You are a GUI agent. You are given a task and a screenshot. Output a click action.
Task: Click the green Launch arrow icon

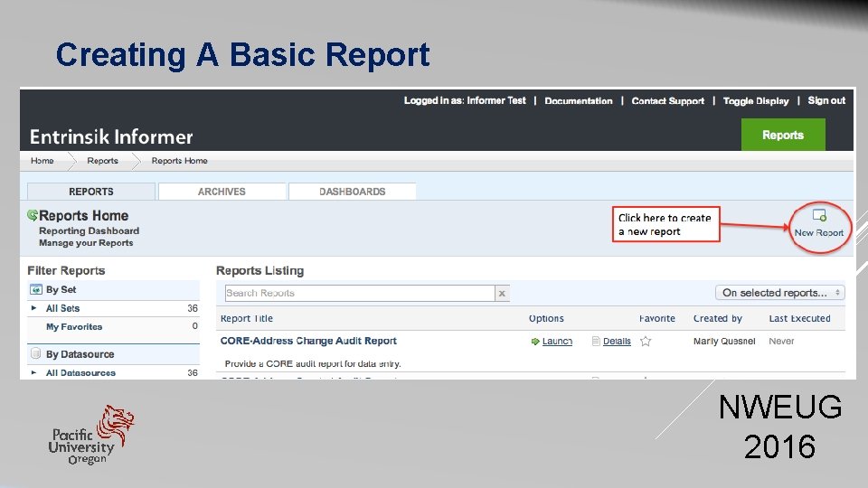pos(534,342)
